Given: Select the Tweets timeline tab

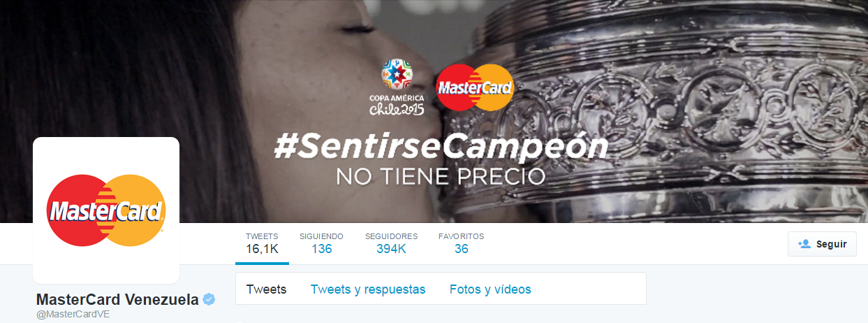Looking at the screenshot, I should [267, 289].
